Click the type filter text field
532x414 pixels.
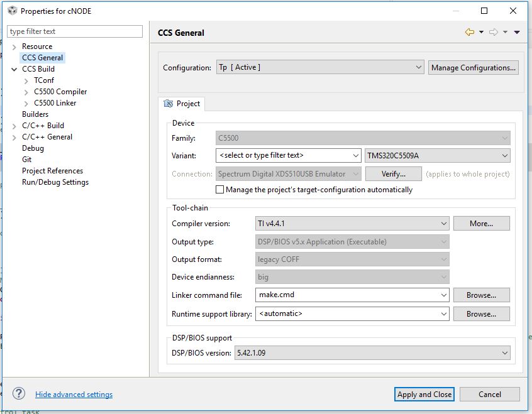pos(75,31)
